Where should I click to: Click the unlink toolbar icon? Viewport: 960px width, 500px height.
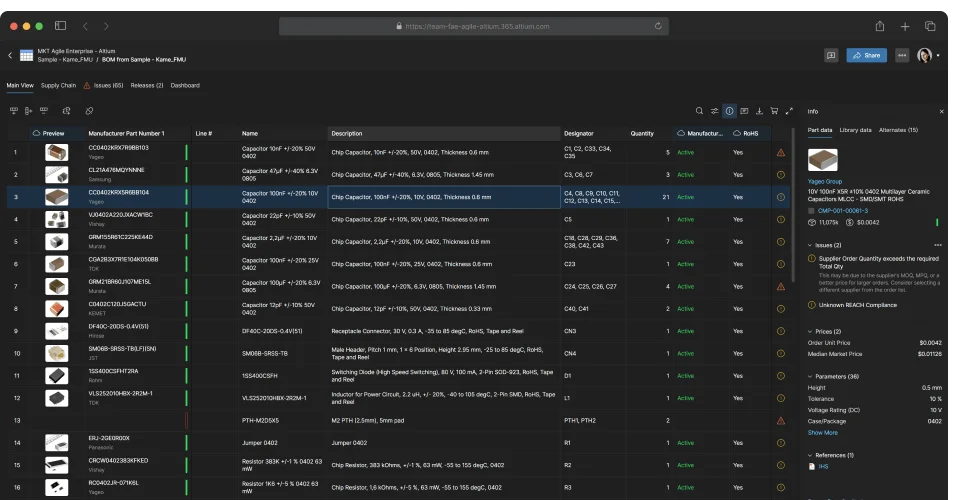point(89,111)
